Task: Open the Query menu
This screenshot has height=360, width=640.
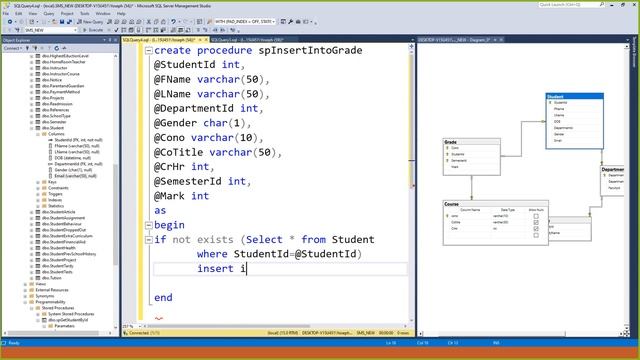Action: coord(49,13)
